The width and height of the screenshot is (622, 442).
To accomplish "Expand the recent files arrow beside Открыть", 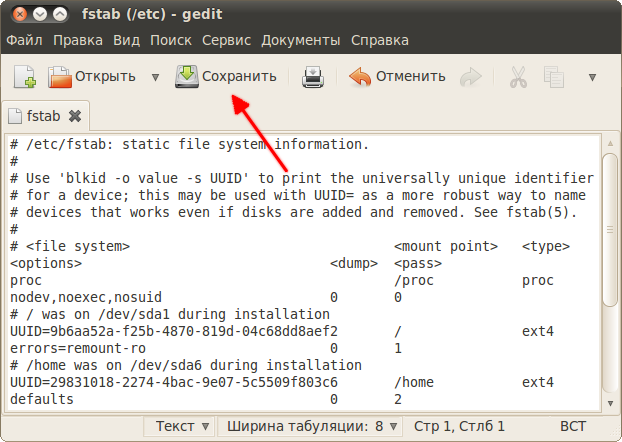I will pyautogui.click(x=156, y=77).
